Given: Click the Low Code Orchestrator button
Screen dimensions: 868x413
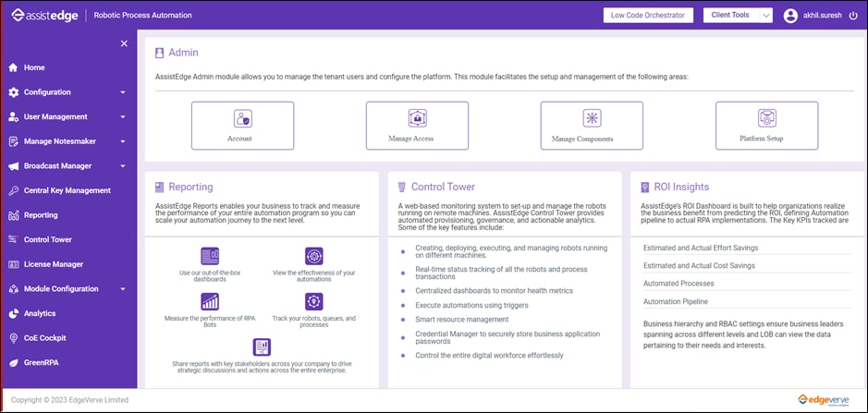Looking at the screenshot, I should point(648,15).
